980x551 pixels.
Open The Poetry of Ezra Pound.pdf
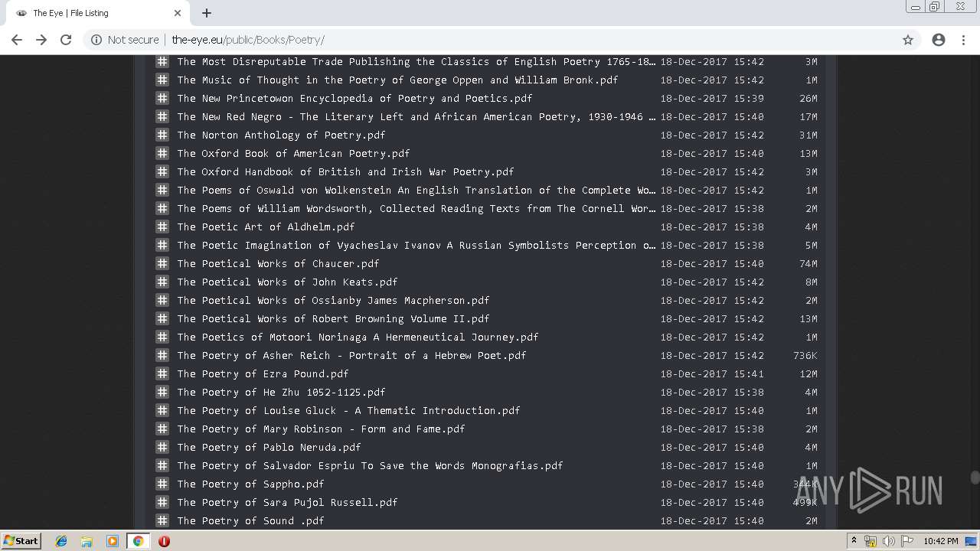pos(263,374)
